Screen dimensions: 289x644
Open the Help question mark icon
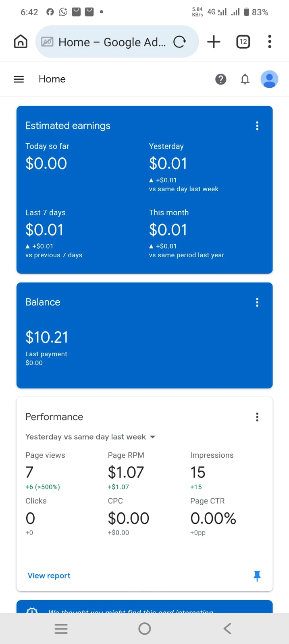[x=220, y=79]
